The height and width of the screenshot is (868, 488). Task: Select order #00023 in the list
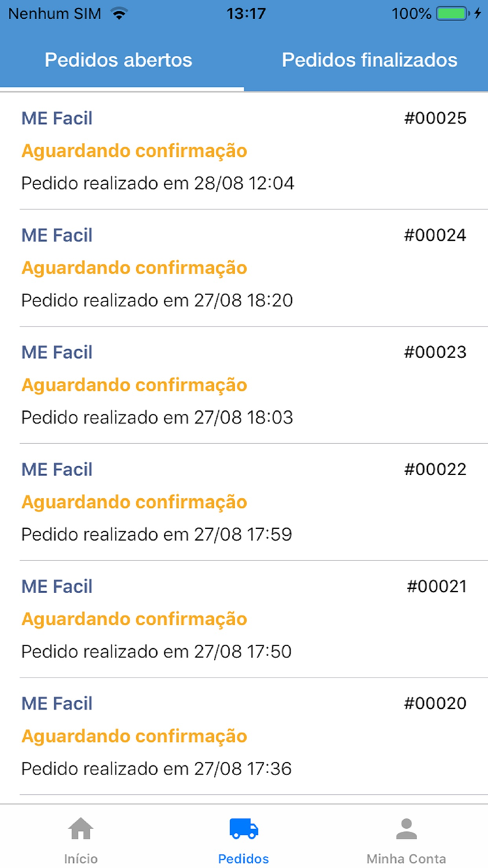point(244,384)
